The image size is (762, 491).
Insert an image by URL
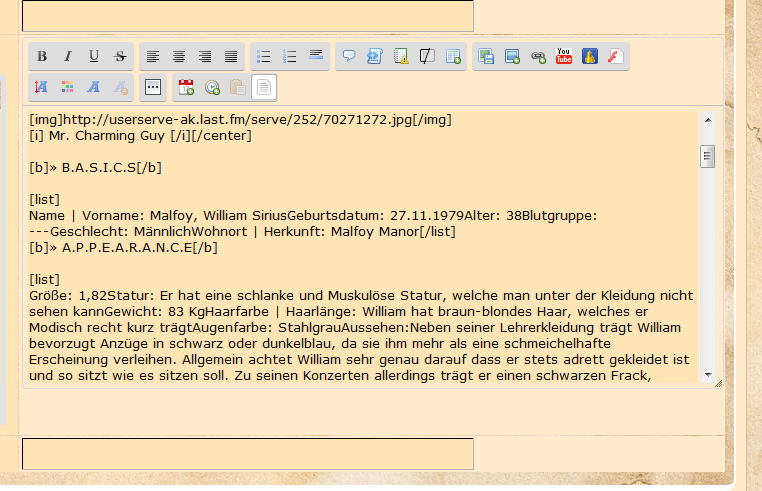(x=512, y=56)
